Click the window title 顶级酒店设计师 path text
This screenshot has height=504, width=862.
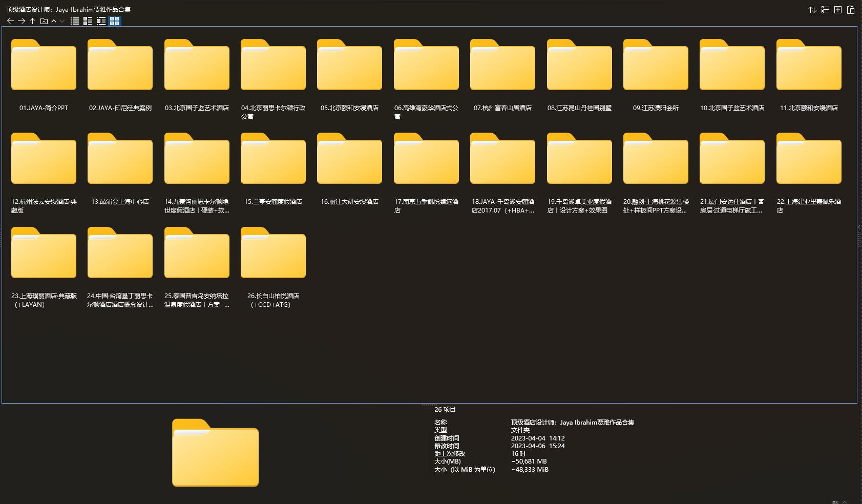[x=69, y=10]
